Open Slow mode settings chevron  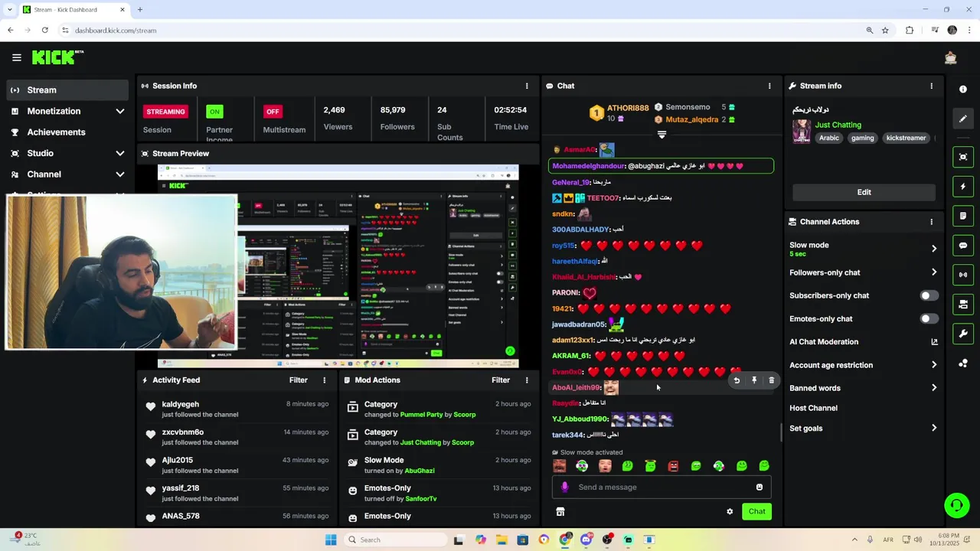tap(933, 249)
